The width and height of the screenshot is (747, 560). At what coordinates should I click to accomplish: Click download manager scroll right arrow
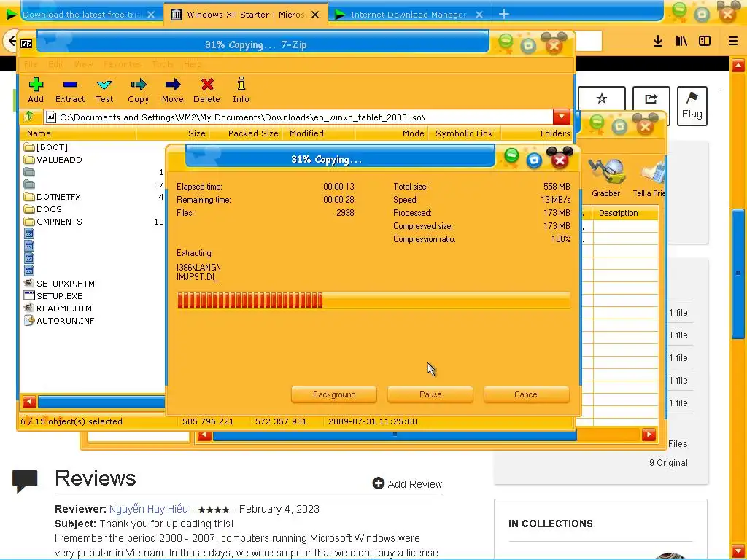tap(649, 435)
